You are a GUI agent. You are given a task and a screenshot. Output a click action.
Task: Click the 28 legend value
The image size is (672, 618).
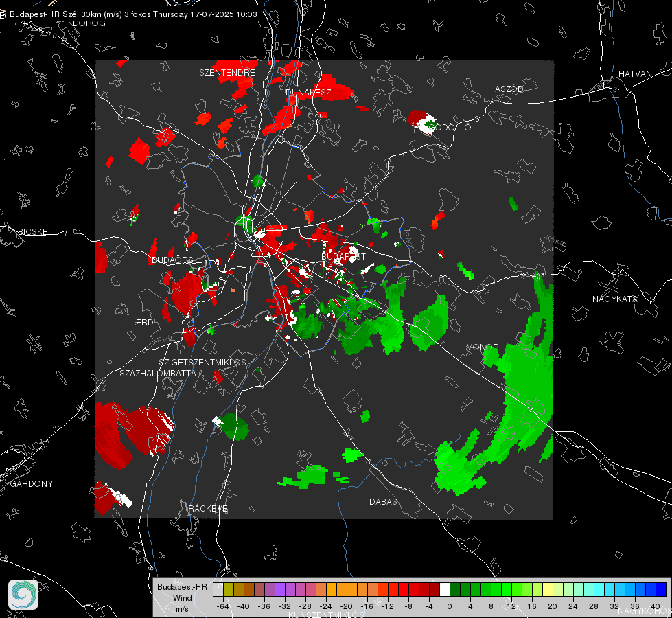594,606
